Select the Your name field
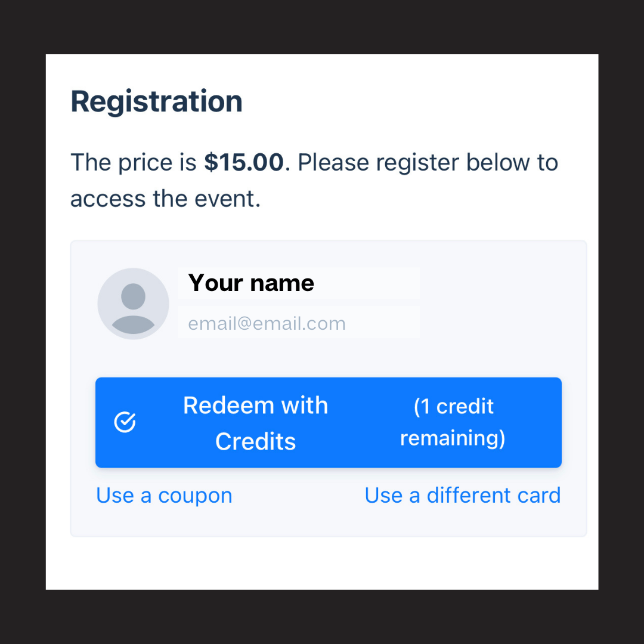 [298, 283]
